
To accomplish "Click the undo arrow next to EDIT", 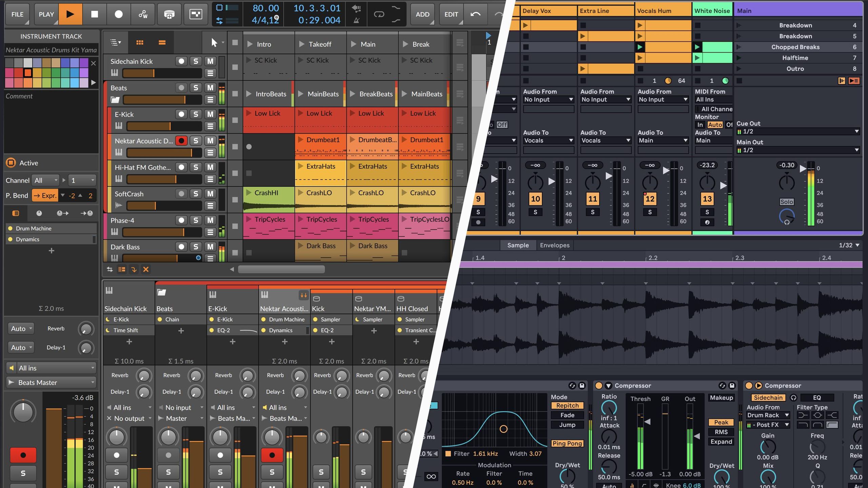I will pos(475,14).
